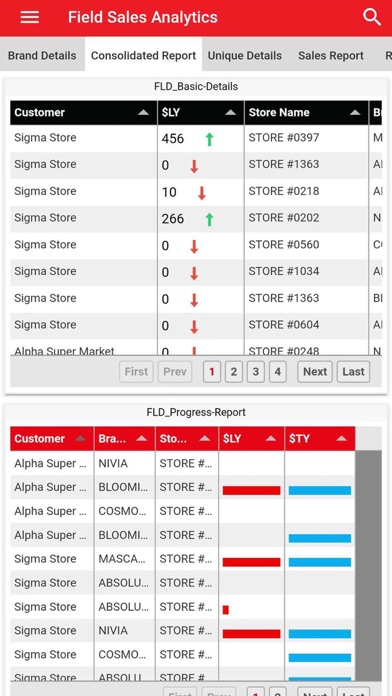
Task: Click the $LY value 456
Action: (x=173, y=139)
